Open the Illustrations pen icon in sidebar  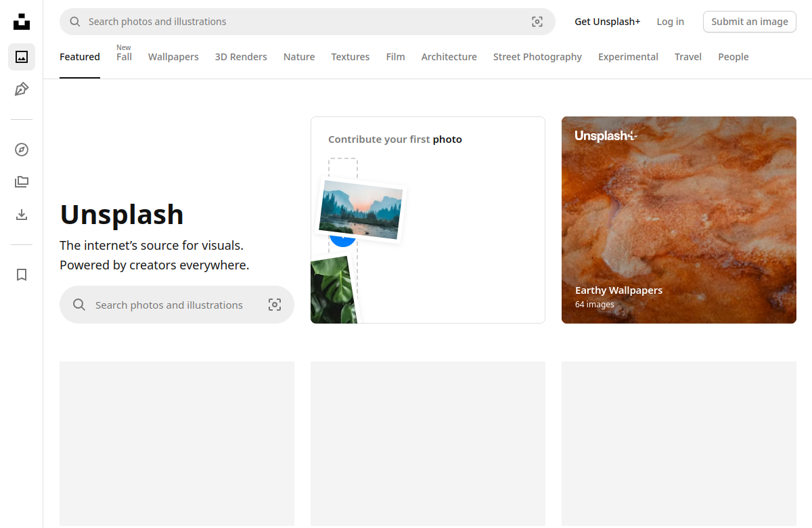[22, 89]
